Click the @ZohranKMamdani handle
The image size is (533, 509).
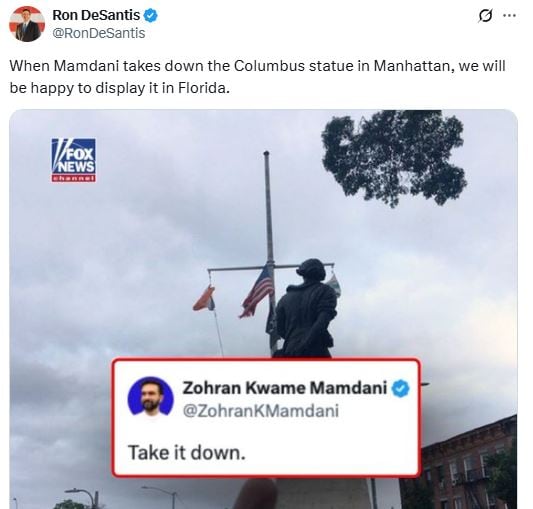[x=261, y=411]
